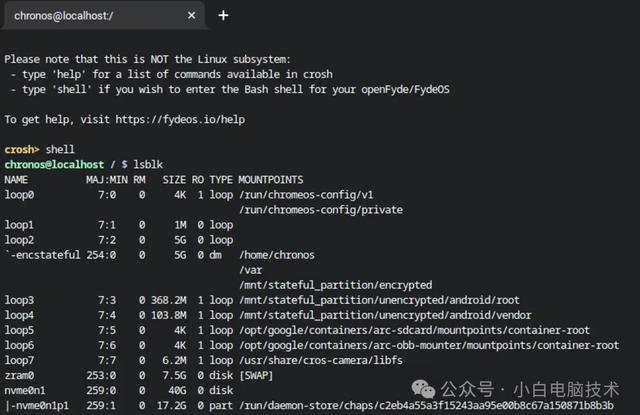Click the SIZE column header
This screenshot has width=640, height=415.
coord(174,180)
